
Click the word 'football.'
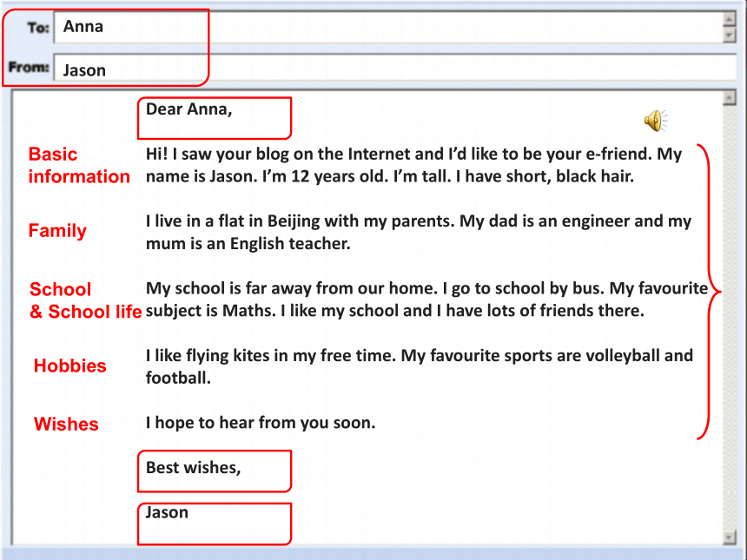[x=178, y=378]
